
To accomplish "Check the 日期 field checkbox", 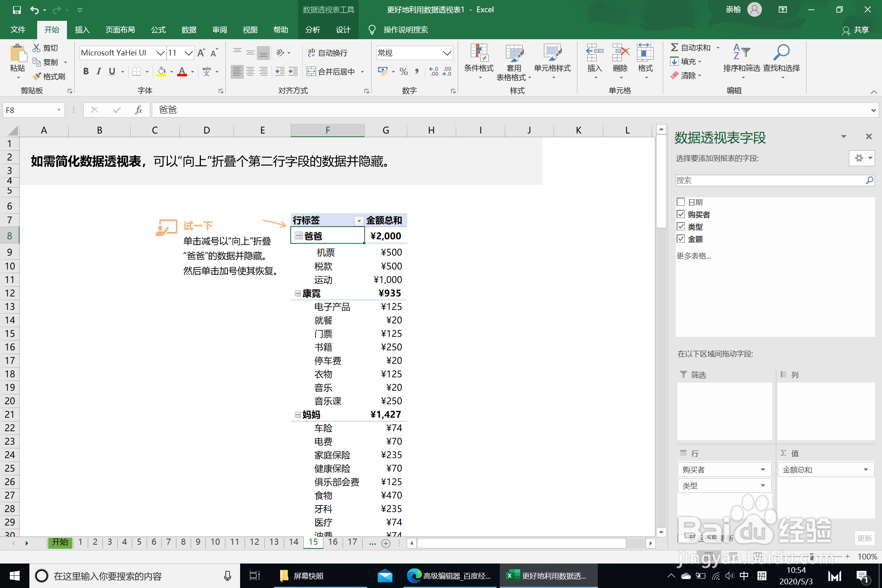I will pos(681,202).
